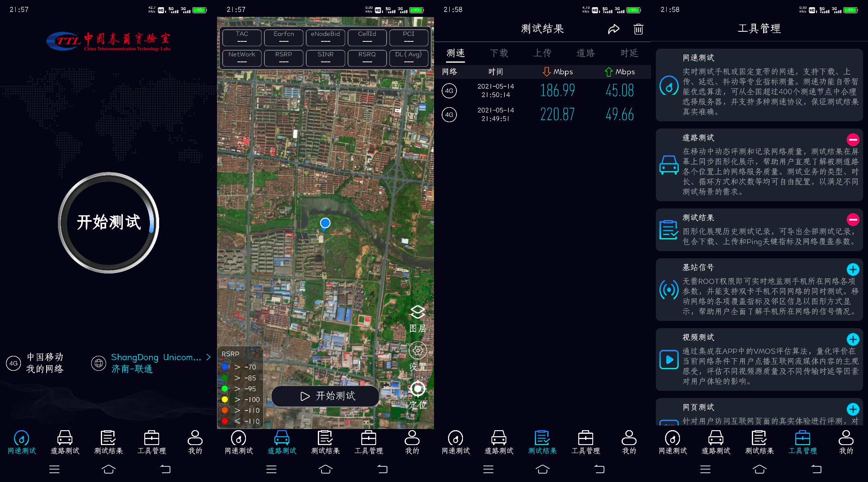This screenshot has height=482, width=868.
Task: Tap 道路测试 car icon in tool card
Action: click(x=669, y=165)
